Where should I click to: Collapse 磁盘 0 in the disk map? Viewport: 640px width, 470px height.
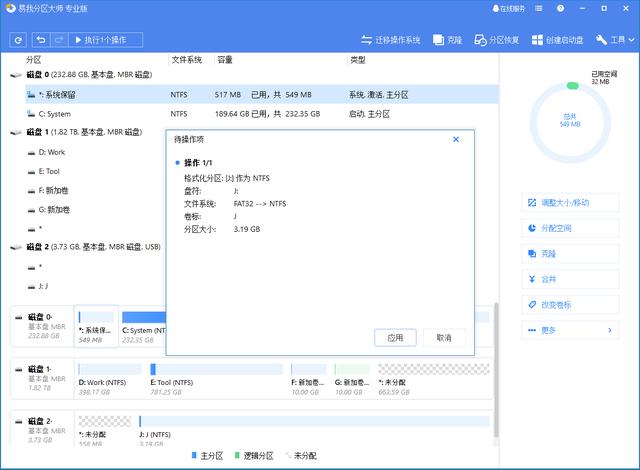click(18, 317)
